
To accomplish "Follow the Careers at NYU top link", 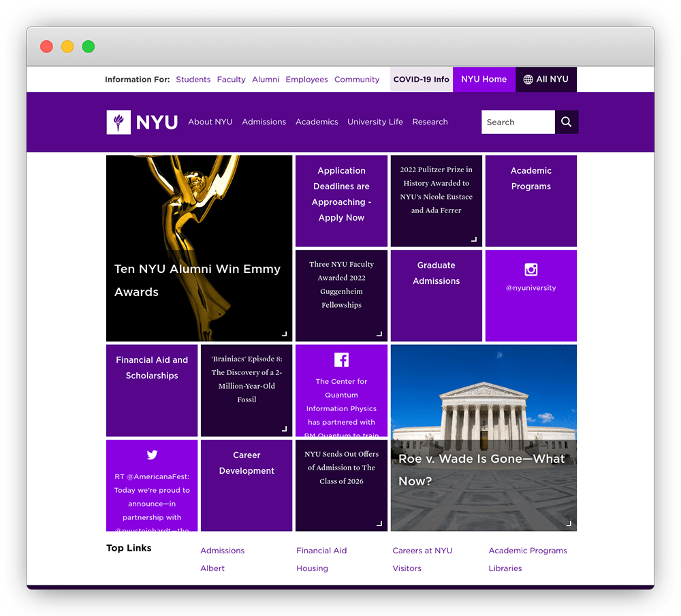I will 422,551.
